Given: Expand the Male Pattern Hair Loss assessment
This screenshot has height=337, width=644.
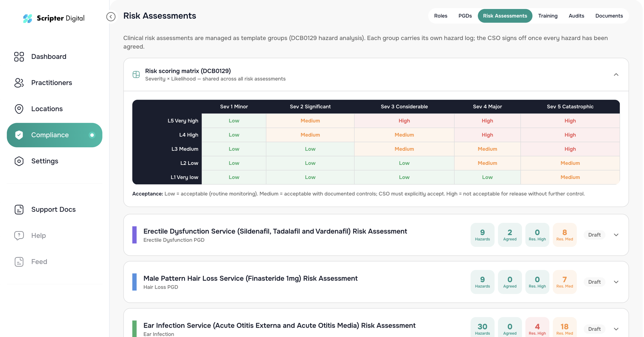Looking at the screenshot, I should coord(616,282).
